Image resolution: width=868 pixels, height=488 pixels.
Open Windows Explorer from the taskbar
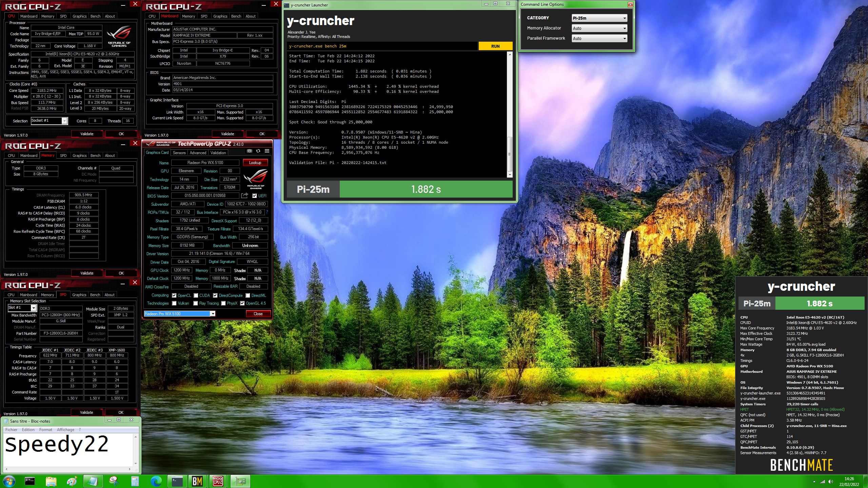pyautogui.click(x=51, y=481)
